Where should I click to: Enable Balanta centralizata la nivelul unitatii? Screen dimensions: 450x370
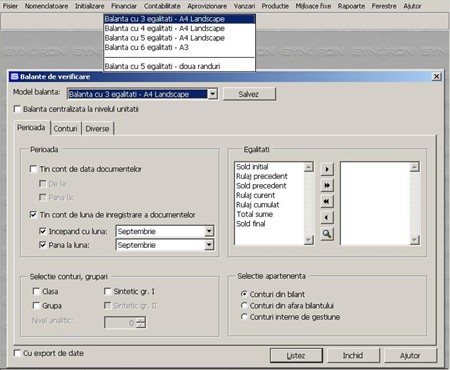[17, 109]
